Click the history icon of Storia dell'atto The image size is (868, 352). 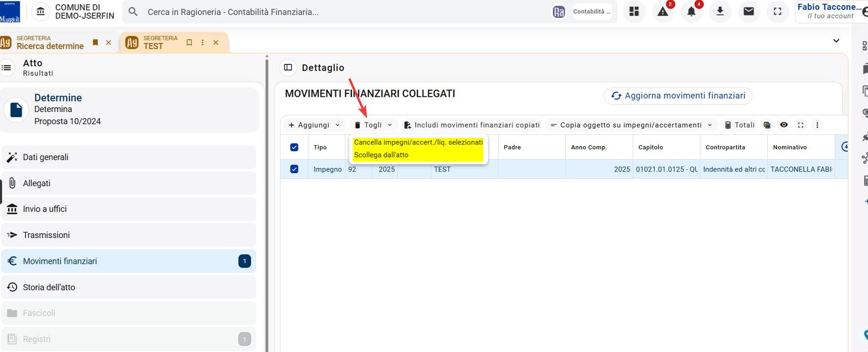click(x=12, y=287)
